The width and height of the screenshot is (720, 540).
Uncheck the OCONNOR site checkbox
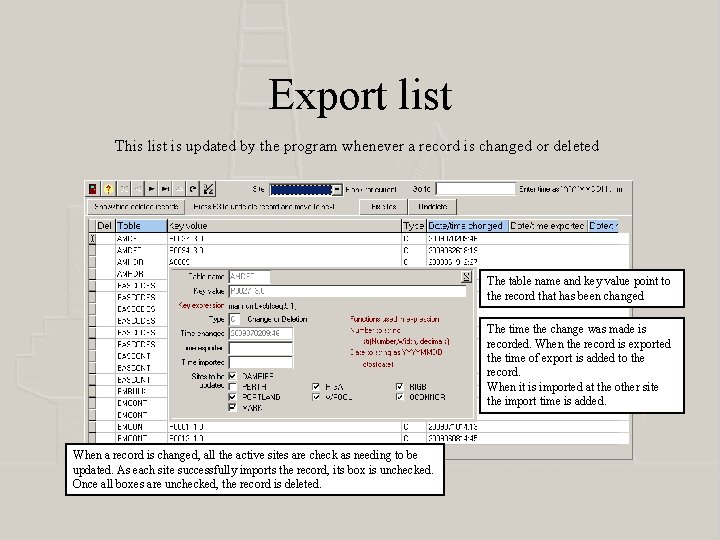(399, 397)
